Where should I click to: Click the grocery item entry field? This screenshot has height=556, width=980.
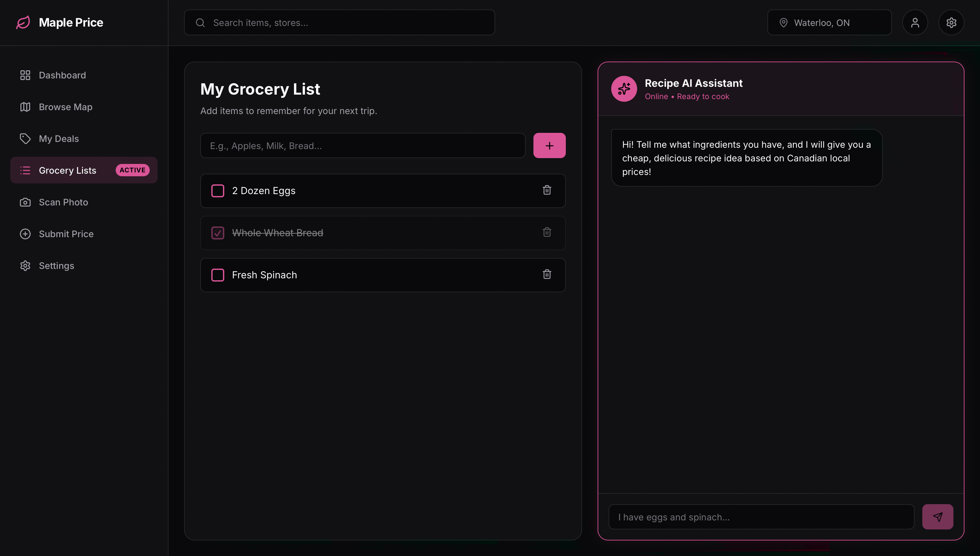tap(362, 145)
